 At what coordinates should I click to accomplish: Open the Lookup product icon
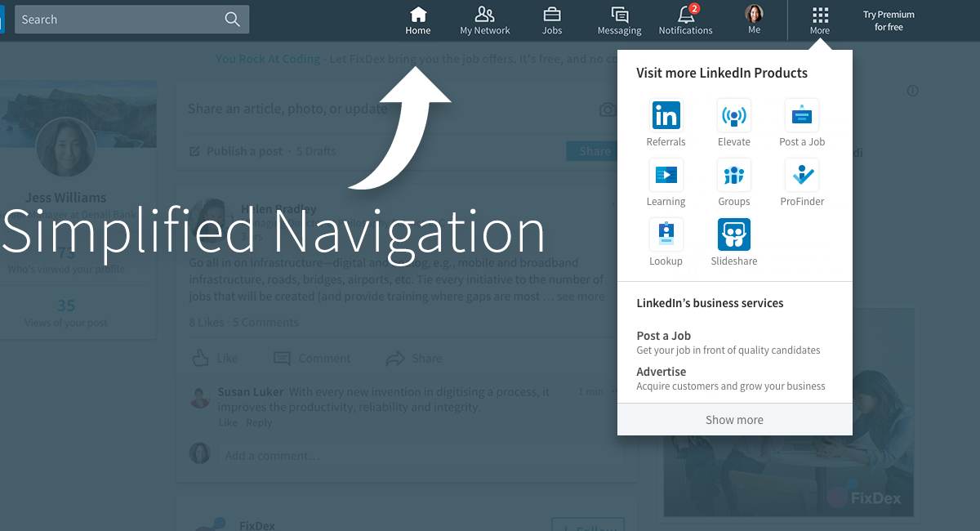[666, 243]
